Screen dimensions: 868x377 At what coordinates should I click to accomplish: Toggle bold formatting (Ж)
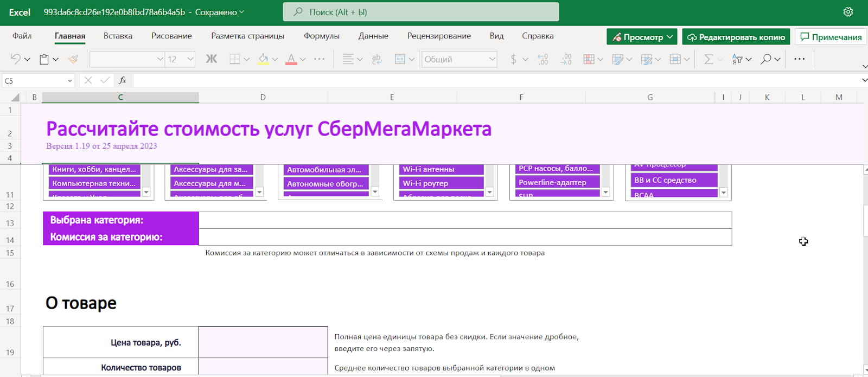[211, 59]
